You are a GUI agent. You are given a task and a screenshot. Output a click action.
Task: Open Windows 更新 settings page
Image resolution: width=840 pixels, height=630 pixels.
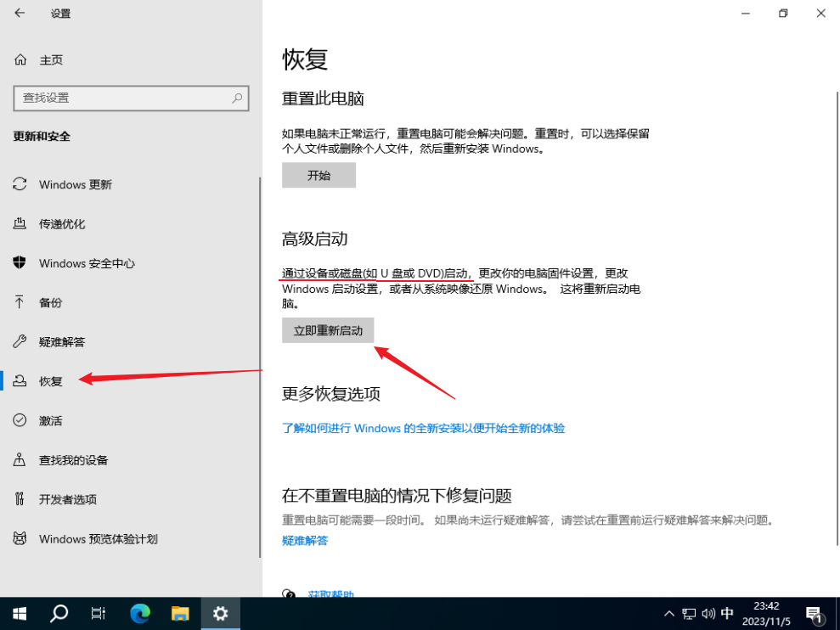[x=75, y=184]
